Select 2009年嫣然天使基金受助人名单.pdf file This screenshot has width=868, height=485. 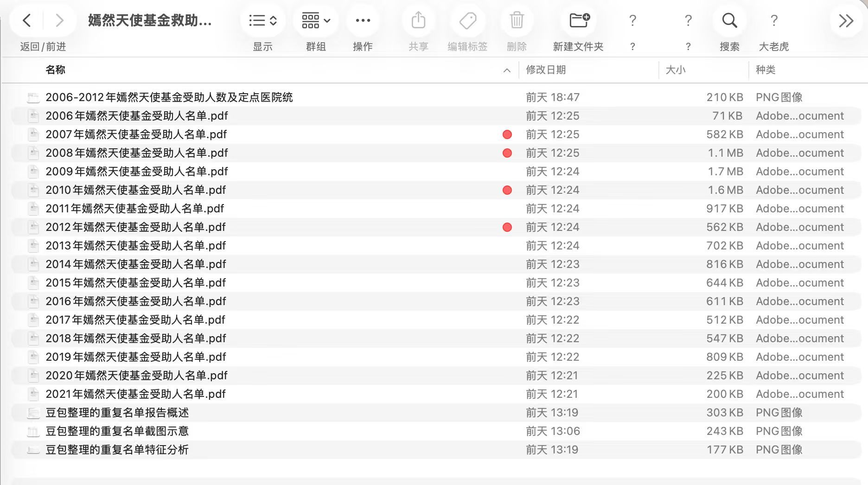point(137,172)
